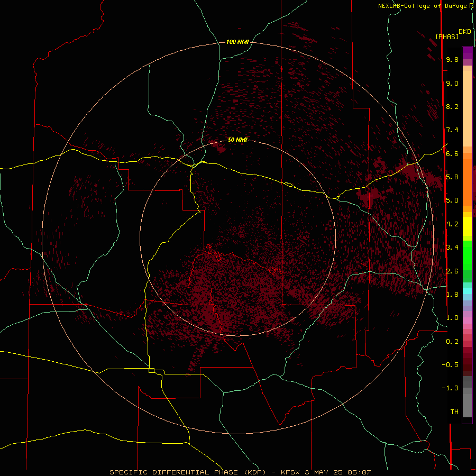Click the Specific Differential Phase (KDP) title caption
This screenshot has width=476, height=476.
(x=240, y=472)
